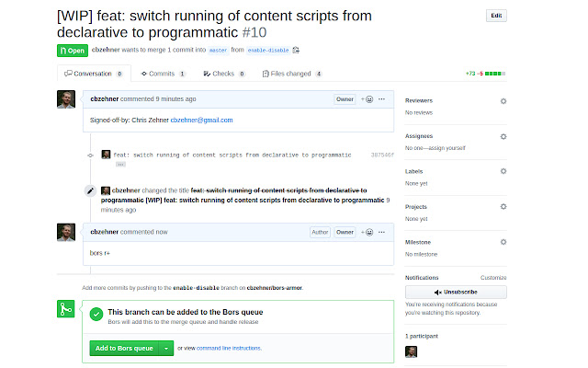Viewport: 588px width, 368px height.
Task: Open cbzehner link in bors r+ comment header
Action: pyautogui.click(x=104, y=232)
